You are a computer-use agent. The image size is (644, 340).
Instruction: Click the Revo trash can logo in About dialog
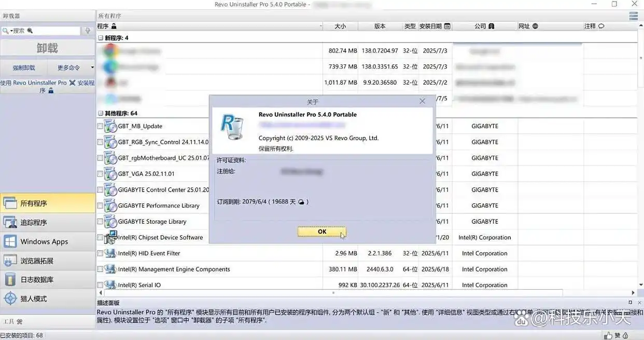click(232, 127)
